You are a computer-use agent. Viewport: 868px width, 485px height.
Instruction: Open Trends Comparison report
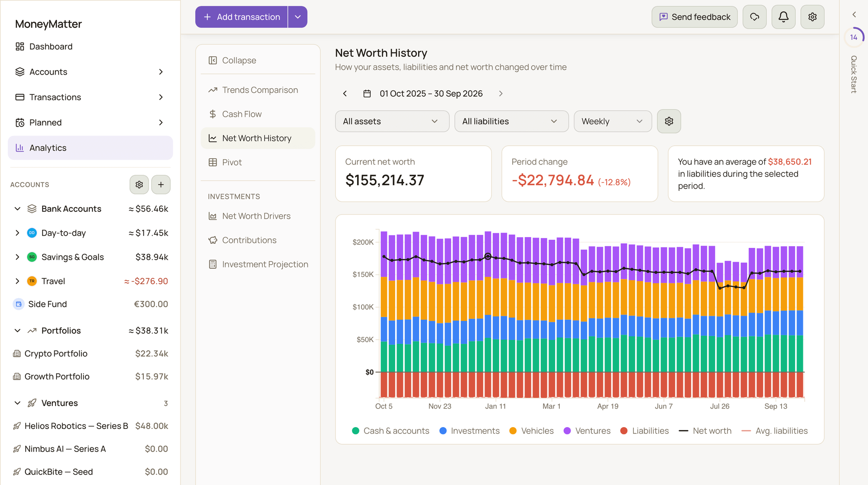[x=258, y=90]
